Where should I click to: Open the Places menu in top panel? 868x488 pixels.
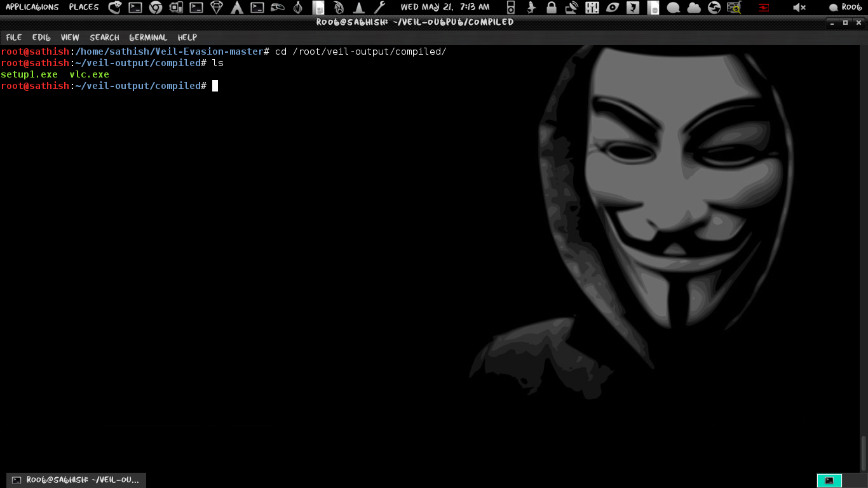pos(84,7)
